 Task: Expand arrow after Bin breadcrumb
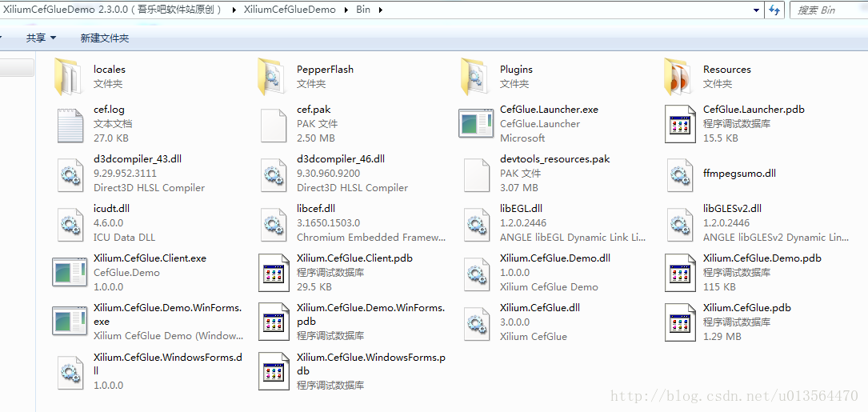tap(380, 10)
